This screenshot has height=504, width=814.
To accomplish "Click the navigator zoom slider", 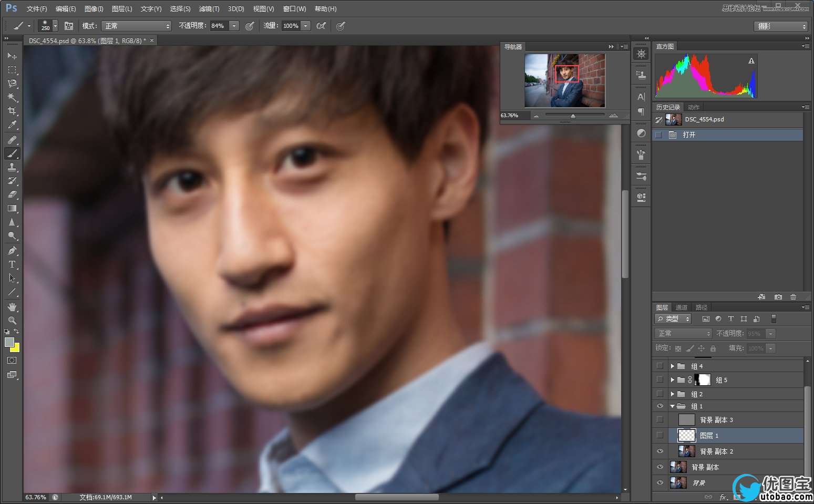I will (x=574, y=115).
